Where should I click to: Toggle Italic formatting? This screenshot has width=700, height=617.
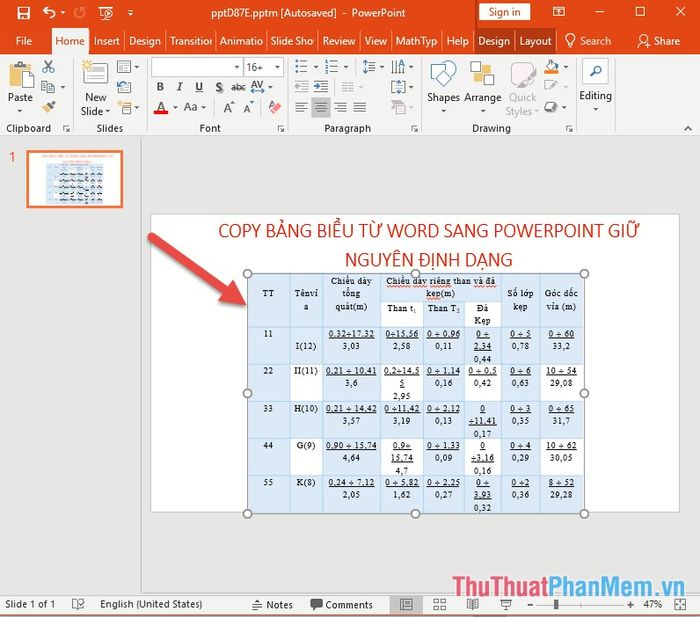(x=179, y=87)
